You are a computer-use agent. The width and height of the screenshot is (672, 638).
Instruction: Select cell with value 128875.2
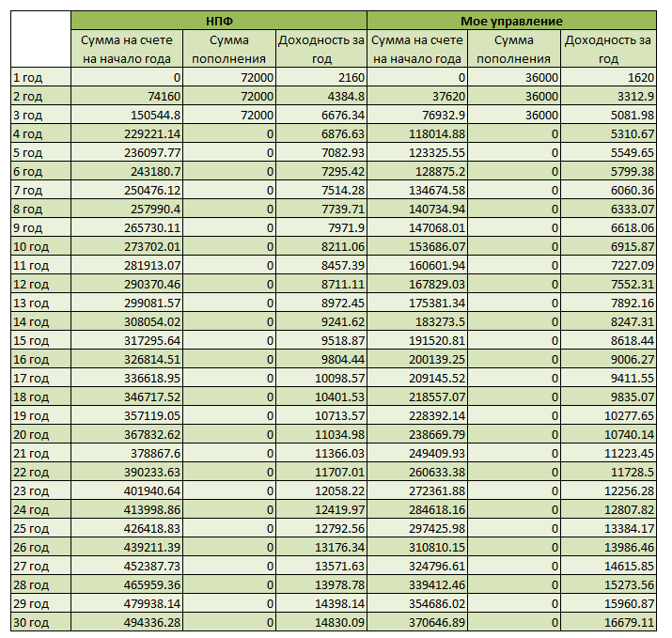pyautogui.click(x=417, y=171)
